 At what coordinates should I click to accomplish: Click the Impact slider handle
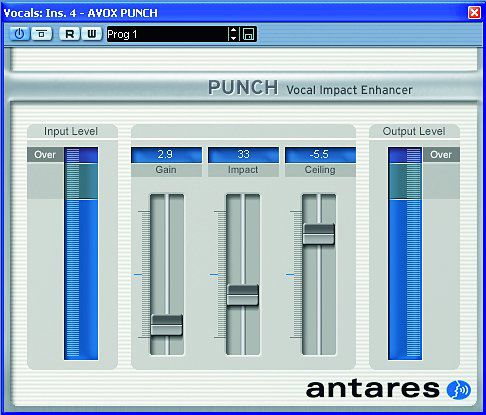click(243, 295)
